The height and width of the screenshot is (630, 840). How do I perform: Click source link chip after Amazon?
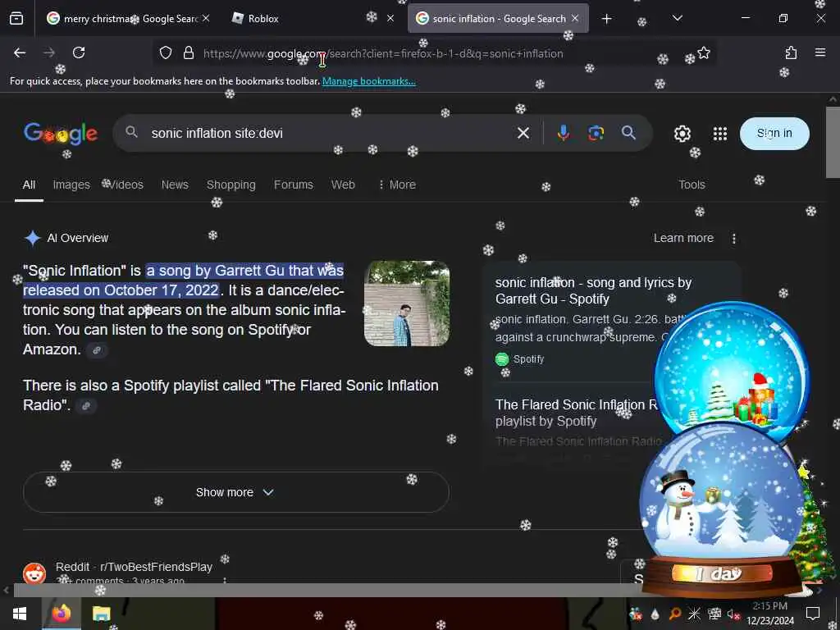97,350
